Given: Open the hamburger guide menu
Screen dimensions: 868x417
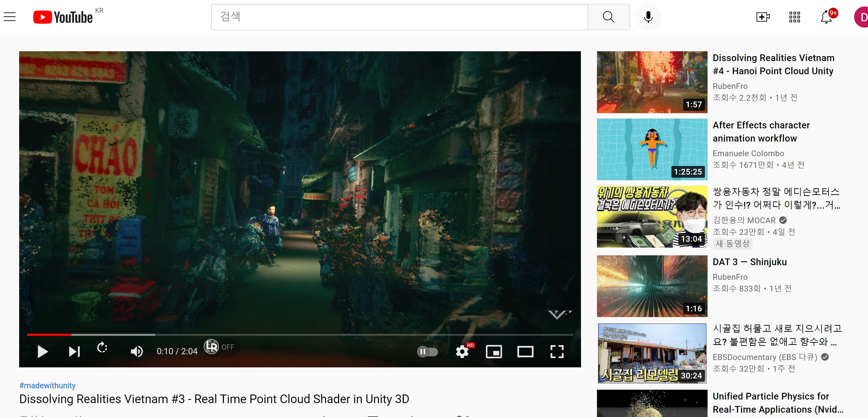Looking at the screenshot, I should [x=10, y=17].
